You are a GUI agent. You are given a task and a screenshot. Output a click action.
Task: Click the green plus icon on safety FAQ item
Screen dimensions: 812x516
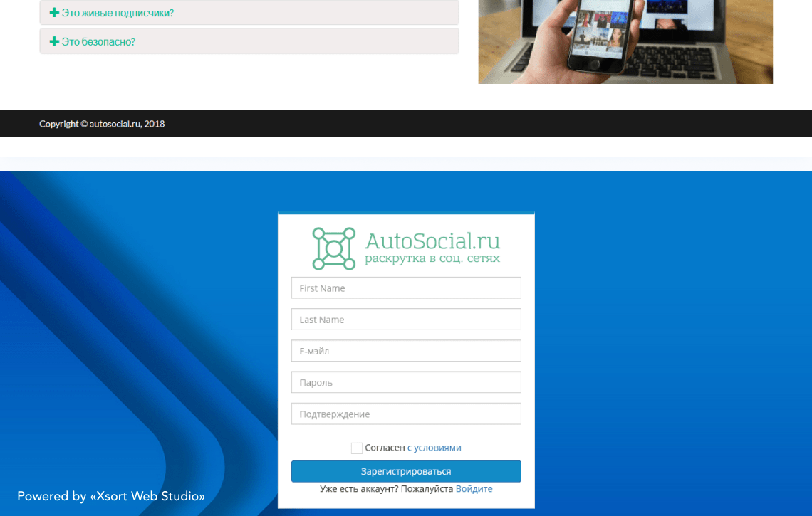pyautogui.click(x=54, y=41)
